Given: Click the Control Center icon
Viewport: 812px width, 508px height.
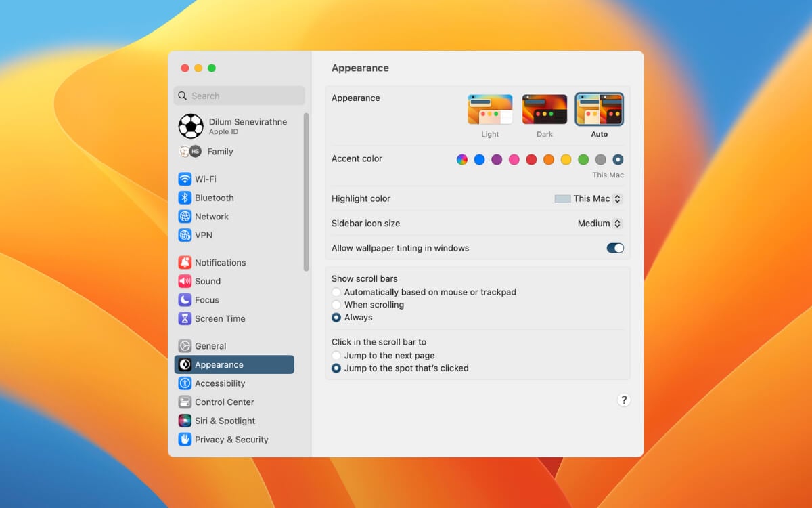Looking at the screenshot, I should 185,402.
